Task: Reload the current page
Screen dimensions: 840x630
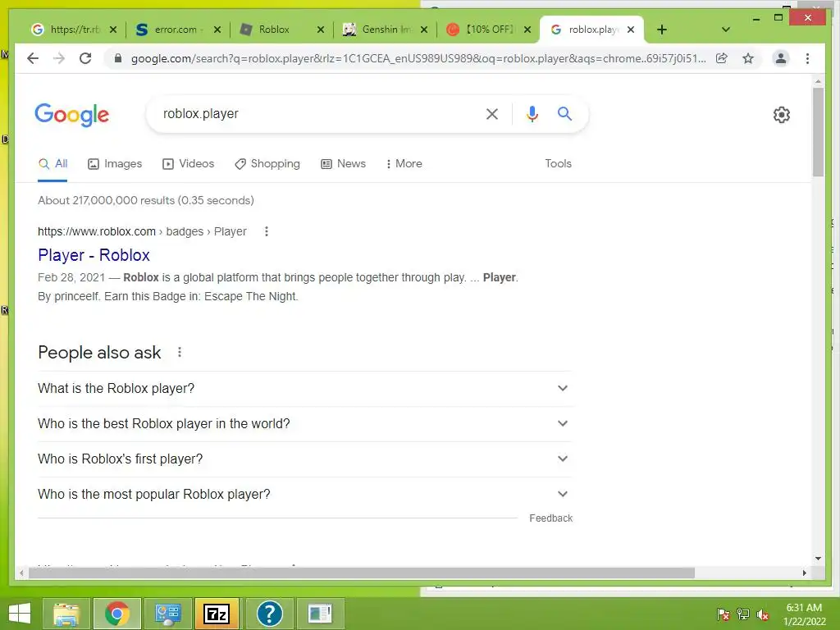Action: pyautogui.click(x=85, y=58)
